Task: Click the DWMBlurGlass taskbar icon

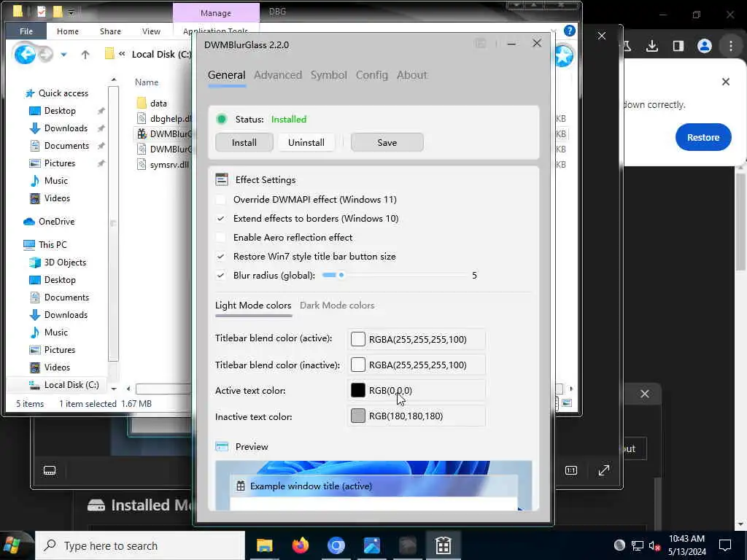Action: coord(443,545)
